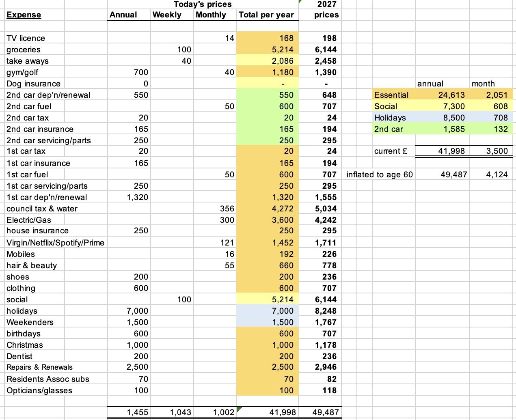This screenshot has width=516, height=420.
Task: Select the '2nd car' summary label
Action: point(389,129)
